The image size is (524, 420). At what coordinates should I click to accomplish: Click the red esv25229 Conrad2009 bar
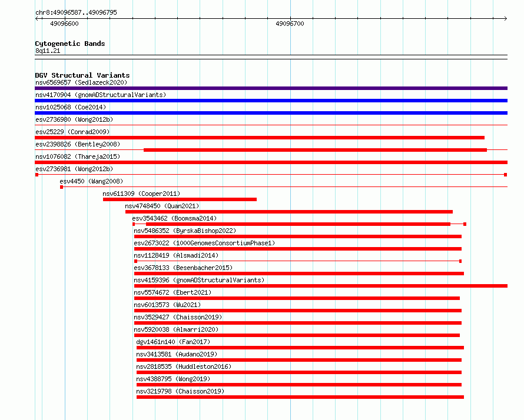260,138
